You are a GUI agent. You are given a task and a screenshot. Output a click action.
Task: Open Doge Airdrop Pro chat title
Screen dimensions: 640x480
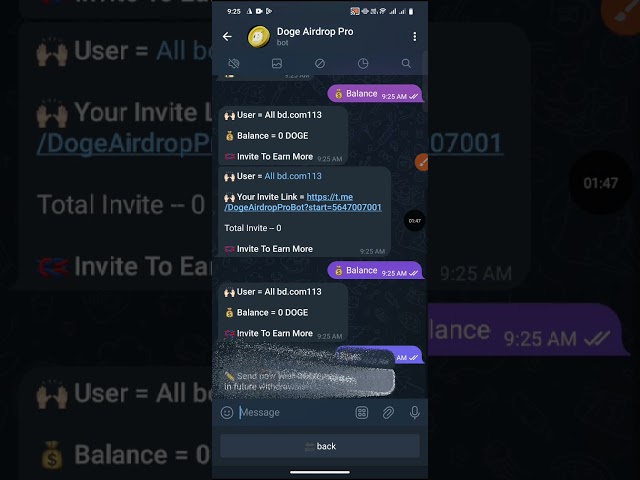point(315,31)
